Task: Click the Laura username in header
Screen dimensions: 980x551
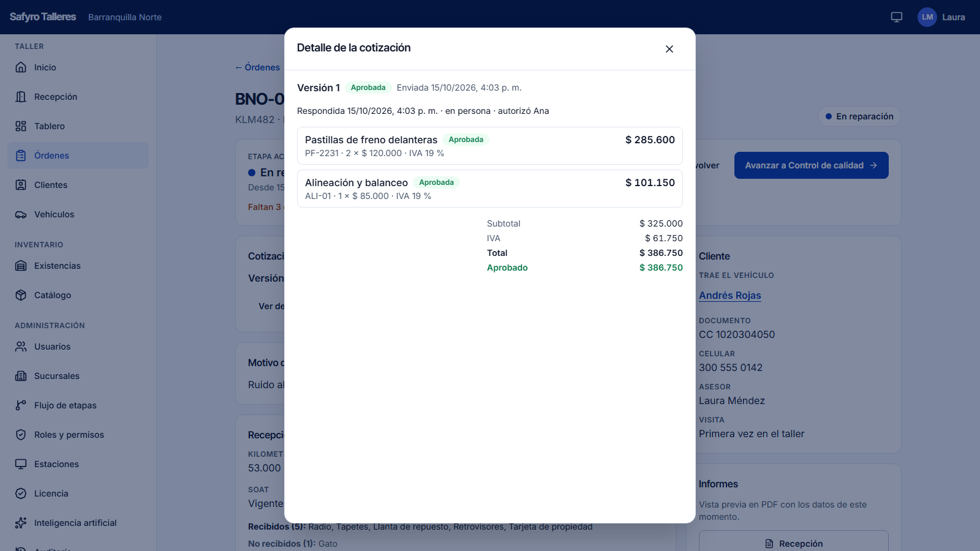Action: [954, 17]
